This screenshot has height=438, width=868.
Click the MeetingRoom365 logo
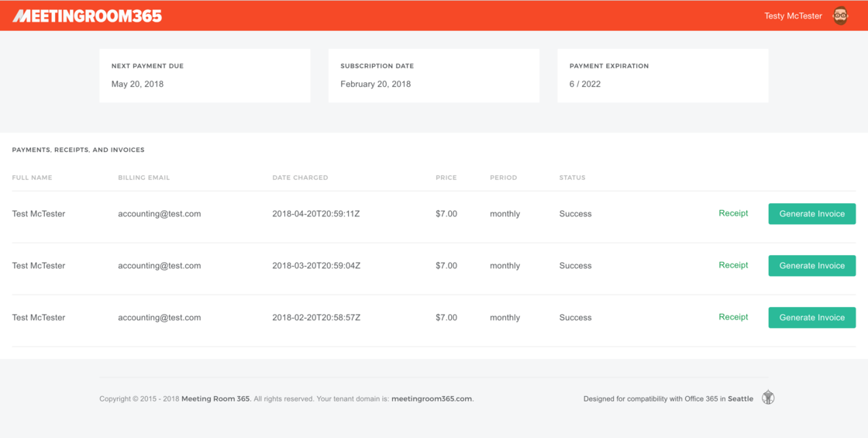point(87,16)
